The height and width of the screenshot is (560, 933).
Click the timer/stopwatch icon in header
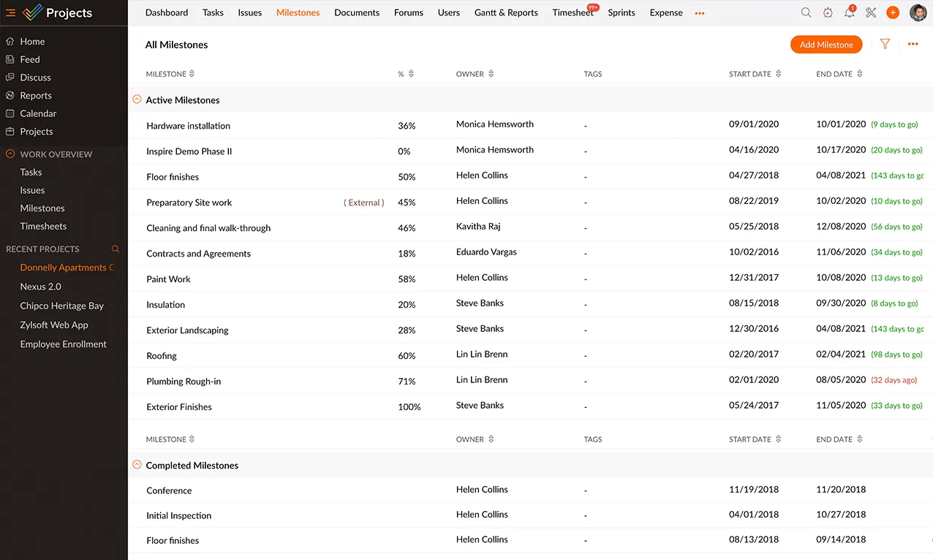click(x=828, y=12)
